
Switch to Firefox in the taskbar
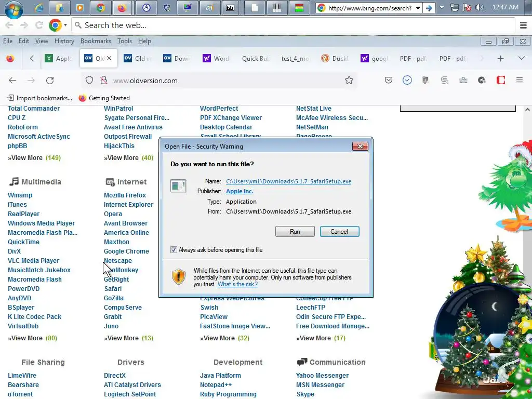point(122,7)
